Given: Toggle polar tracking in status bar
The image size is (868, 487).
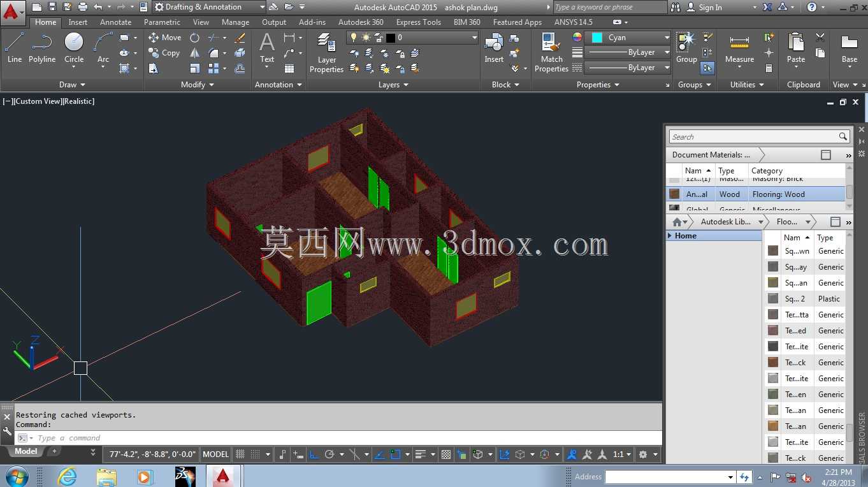Looking at the screenshot, I should pyautogui.click(x=329, y=454).
